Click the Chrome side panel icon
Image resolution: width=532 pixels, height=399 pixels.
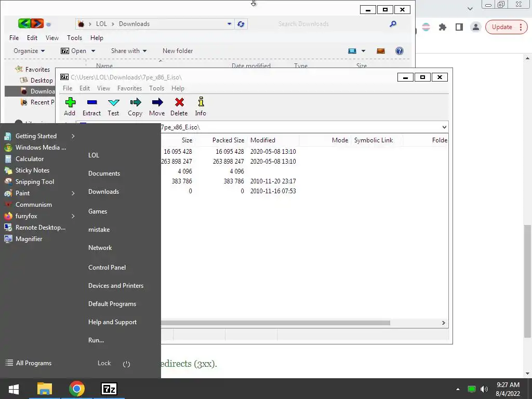459,27
